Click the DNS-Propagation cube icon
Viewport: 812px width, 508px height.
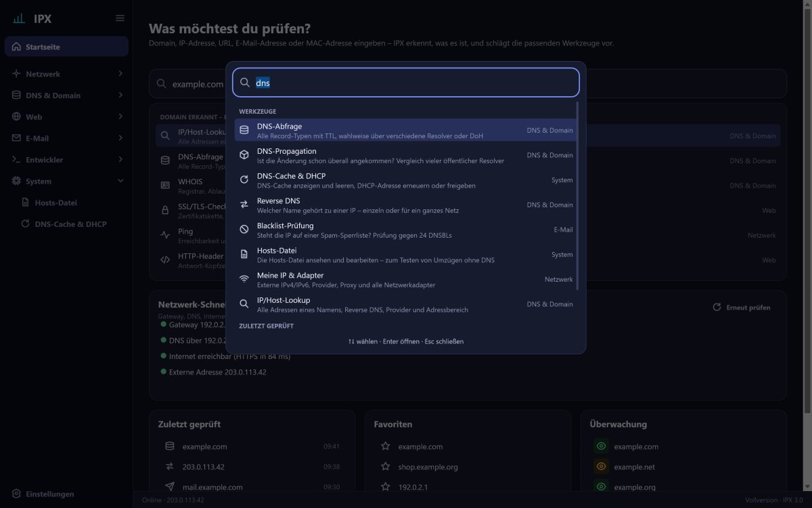click(x=244, y=155)
